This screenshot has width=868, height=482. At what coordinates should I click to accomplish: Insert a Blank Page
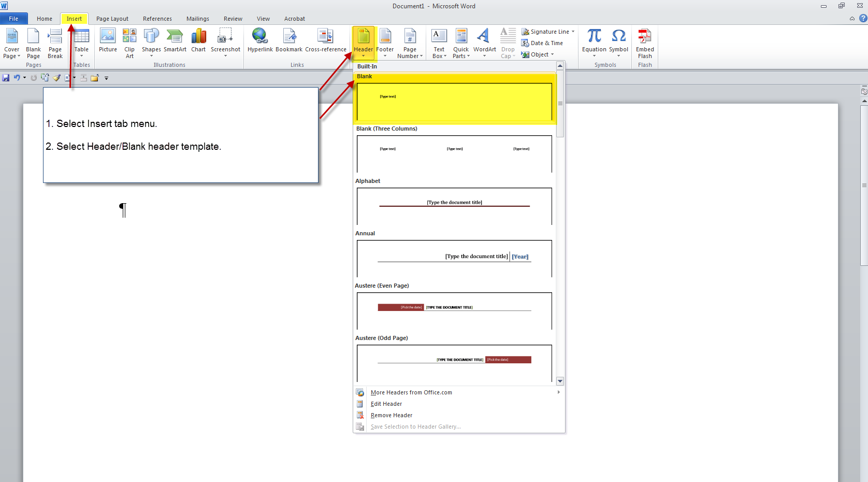[x=33, y=44]
